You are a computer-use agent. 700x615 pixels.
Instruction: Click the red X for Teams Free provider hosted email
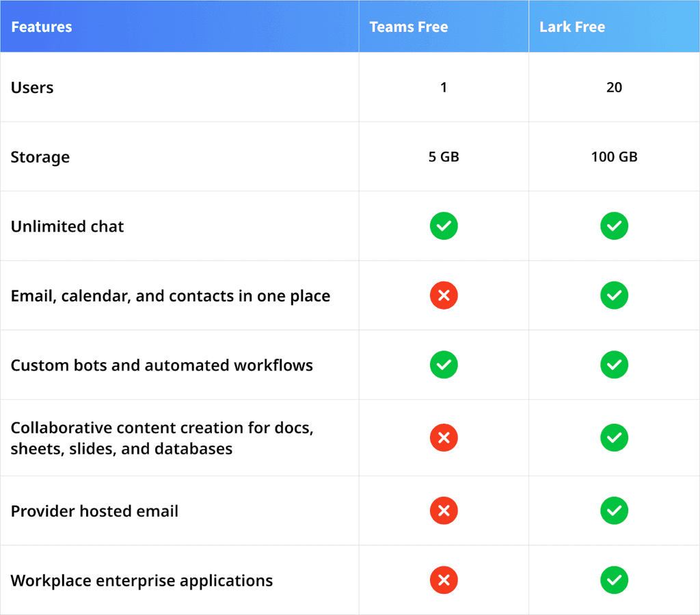444,510
